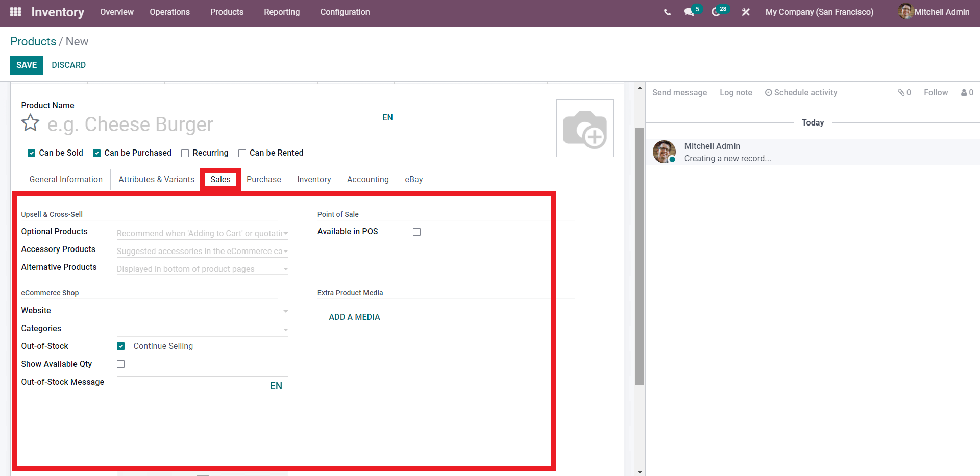This screenshot has width=980, height=476.
Task: Click EN translate button in Out-of-Stock Message
Action: [276, 386]
